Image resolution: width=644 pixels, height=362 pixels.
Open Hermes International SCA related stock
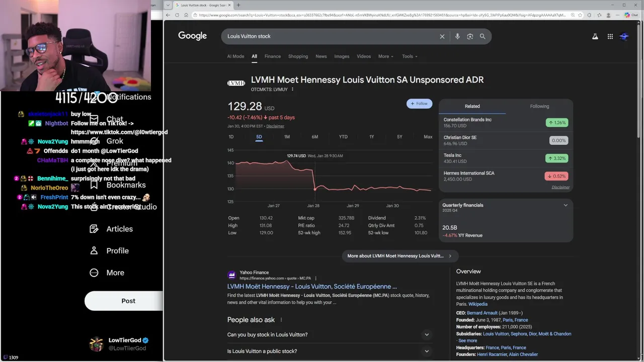click(x=506, y=176)
